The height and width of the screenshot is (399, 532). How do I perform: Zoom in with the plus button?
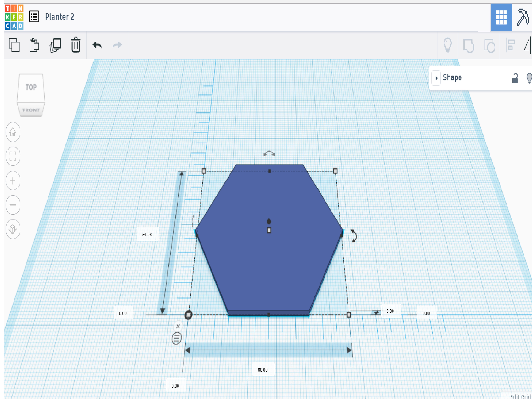[13, 181]
